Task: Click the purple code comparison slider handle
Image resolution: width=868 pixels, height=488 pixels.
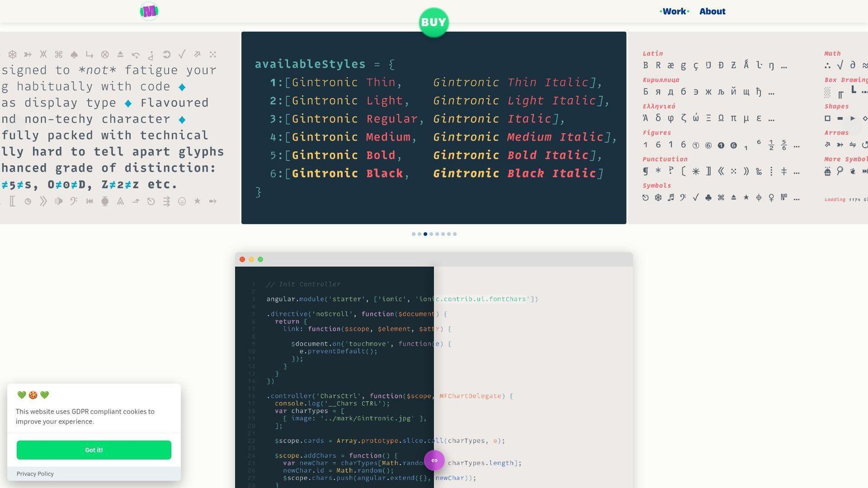Action: click(x=434, y=460)
